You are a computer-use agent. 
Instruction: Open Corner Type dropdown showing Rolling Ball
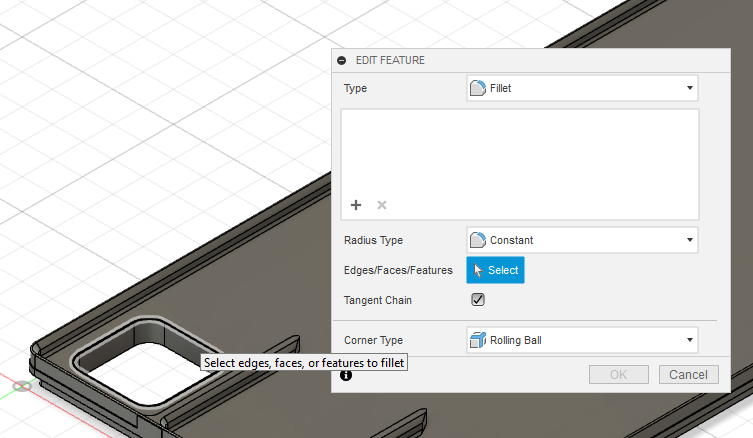click(582, 340)
